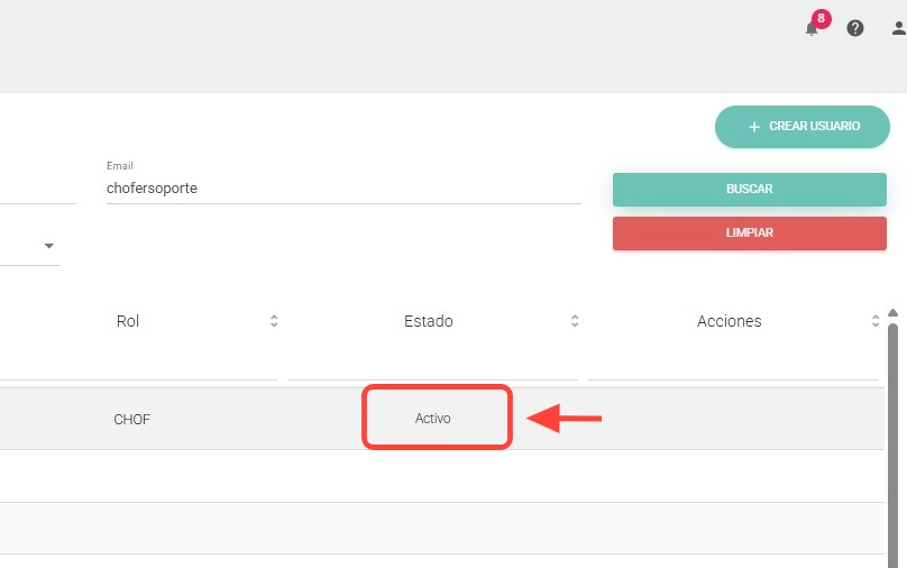Click the Estado column header label
Screen dimensions: 907x568
pyautogui.click(x=428, y=321)
